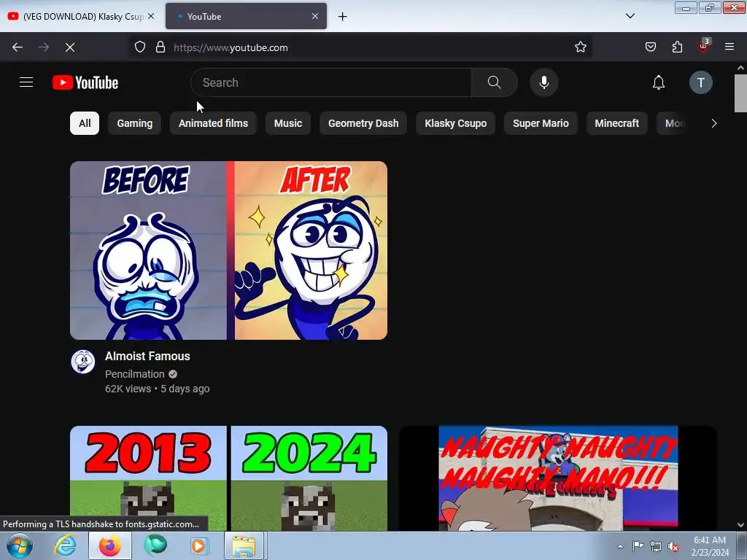The height and width of the screenshot is (560, 747).
Task: Open the Action Center flag icon
Action: tap(638, 546)
